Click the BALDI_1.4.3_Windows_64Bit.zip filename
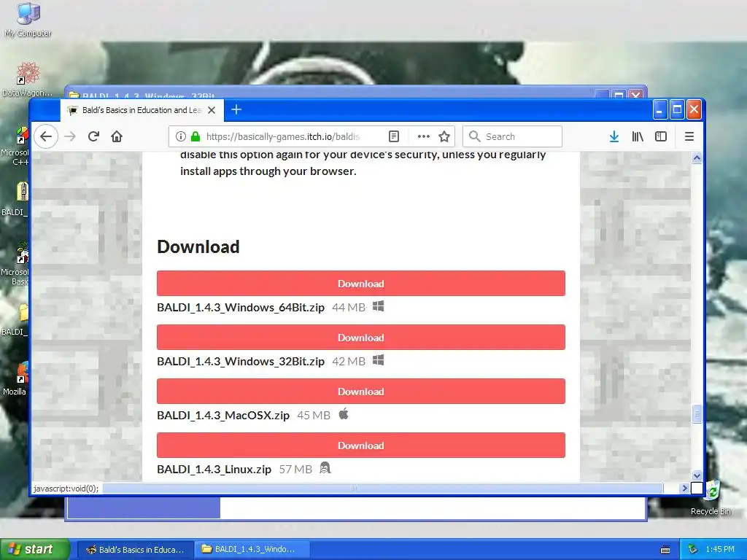Viewport: 747px width, 560px height. pos(241,308)
